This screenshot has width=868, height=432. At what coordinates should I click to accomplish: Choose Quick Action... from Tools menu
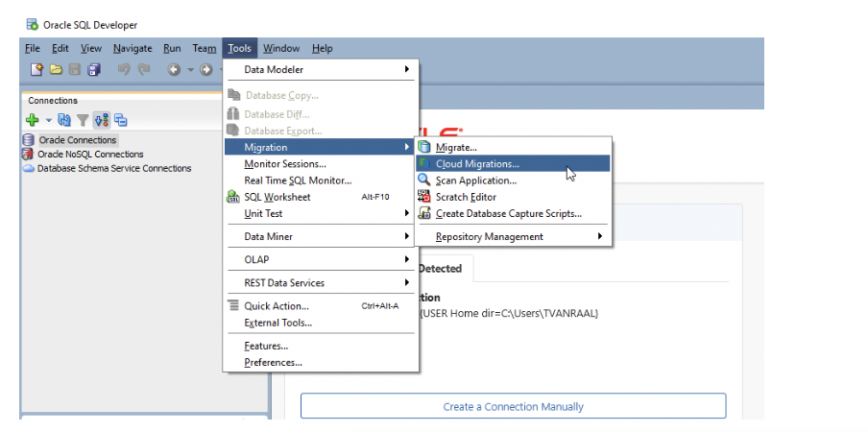(321, 306)
